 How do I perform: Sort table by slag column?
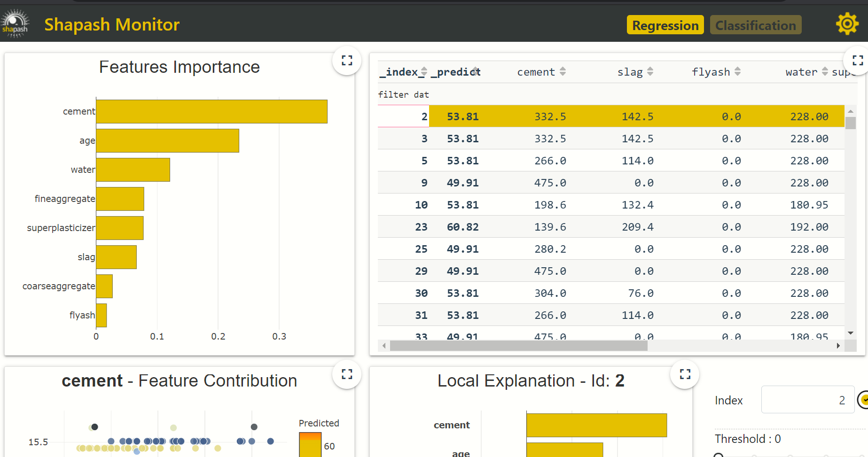650,72
